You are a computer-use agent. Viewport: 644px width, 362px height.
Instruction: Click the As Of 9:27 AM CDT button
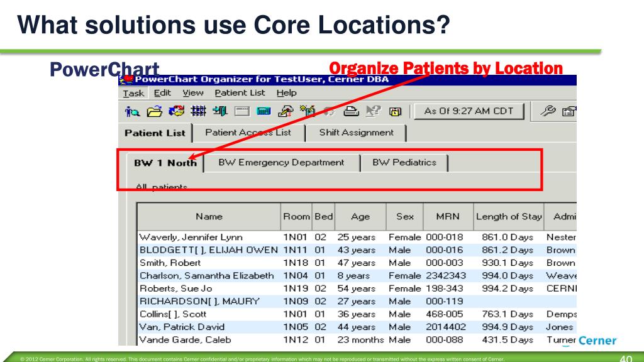(x=469, y=111)
